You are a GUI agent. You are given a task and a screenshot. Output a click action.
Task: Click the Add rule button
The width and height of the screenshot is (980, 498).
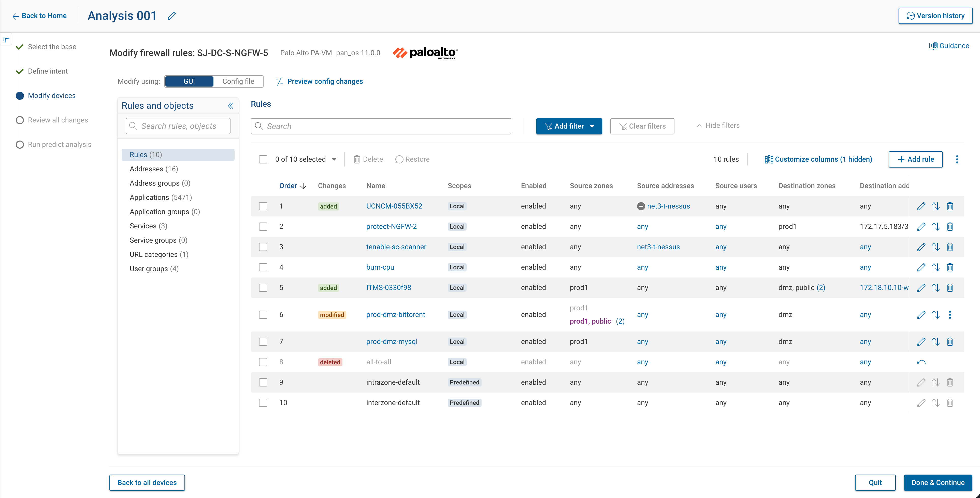coord(915,159)
